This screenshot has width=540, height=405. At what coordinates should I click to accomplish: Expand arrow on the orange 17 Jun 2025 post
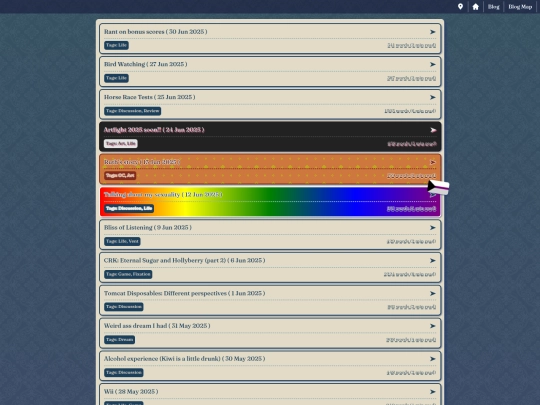tap(433, 162)
